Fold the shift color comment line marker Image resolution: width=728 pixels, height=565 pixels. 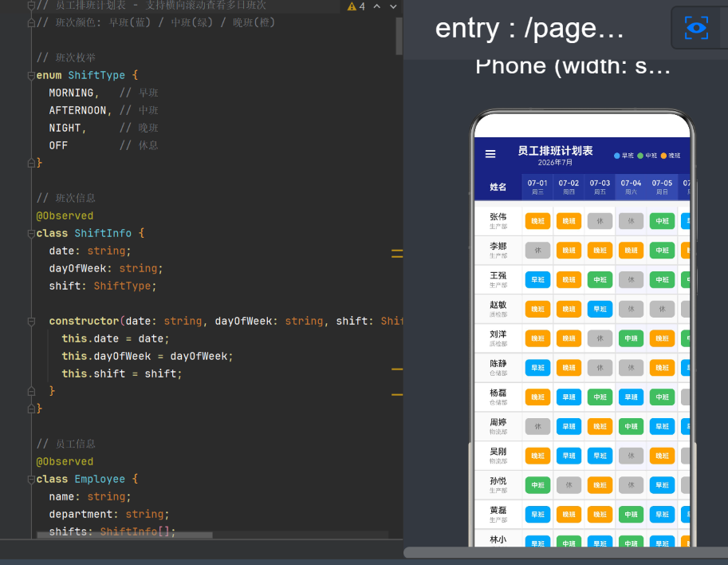(x=31, y=22)
